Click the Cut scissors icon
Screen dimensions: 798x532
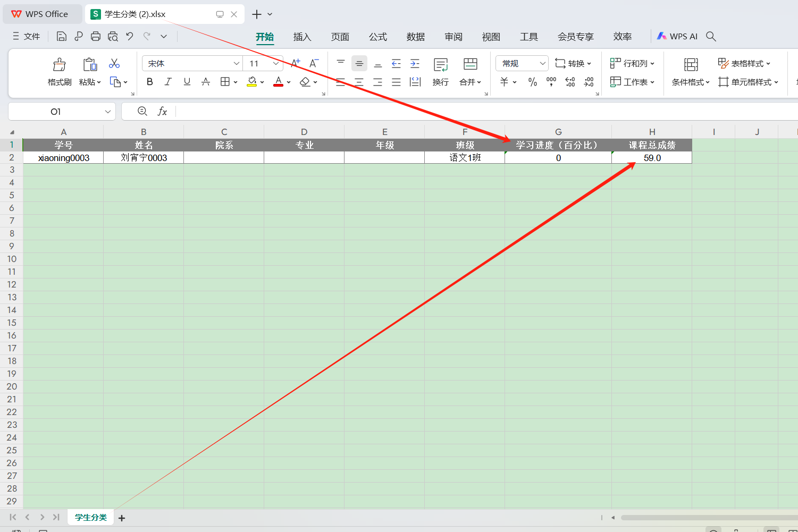114,64
